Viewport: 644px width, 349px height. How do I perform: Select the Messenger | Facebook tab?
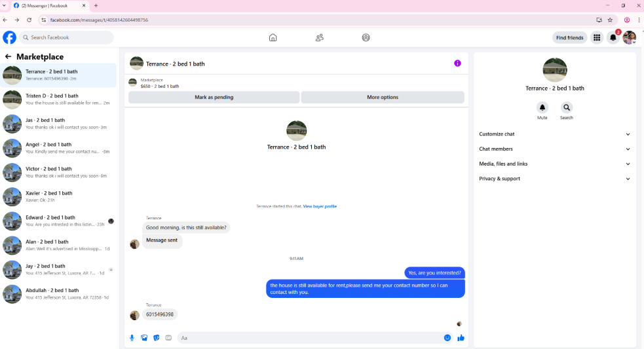click(49, 6)
